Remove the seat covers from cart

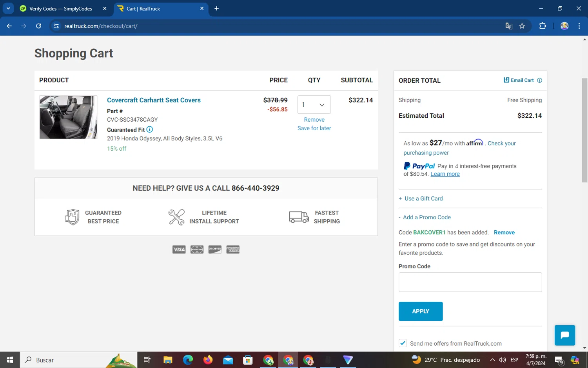(x=314, y=120)
